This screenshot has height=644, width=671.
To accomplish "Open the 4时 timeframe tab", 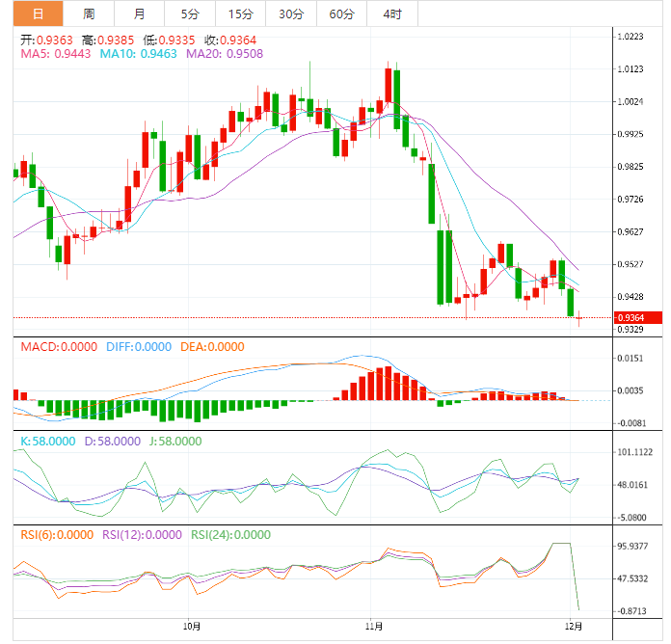I will point(392,14).
